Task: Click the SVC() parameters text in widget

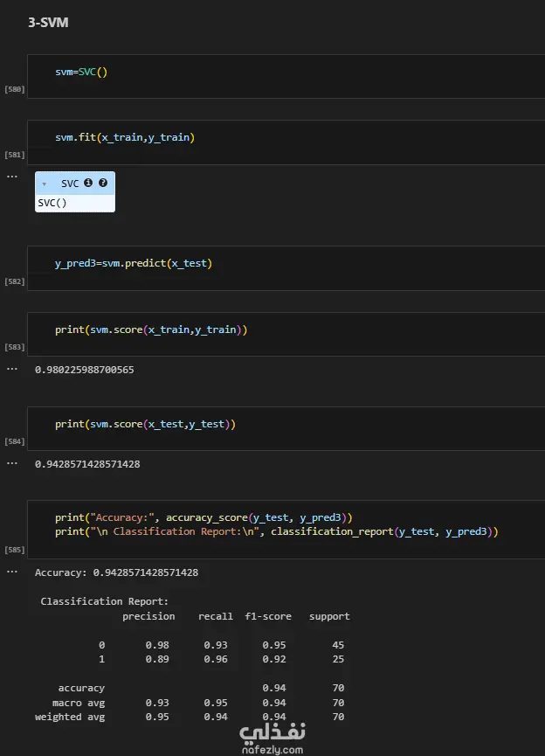Action: [x=52, y=203]
